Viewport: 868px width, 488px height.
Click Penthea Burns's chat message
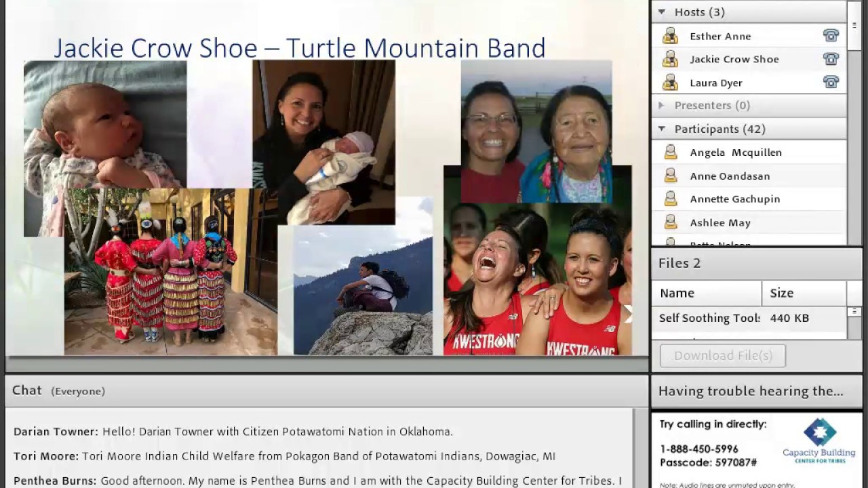coord(317,481)
